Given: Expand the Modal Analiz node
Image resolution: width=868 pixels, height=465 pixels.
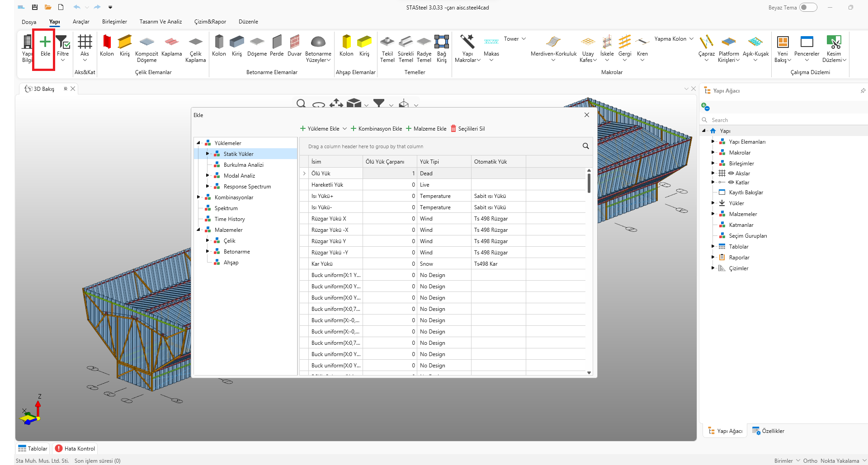Looking at the screenshot, I should 208,175.
